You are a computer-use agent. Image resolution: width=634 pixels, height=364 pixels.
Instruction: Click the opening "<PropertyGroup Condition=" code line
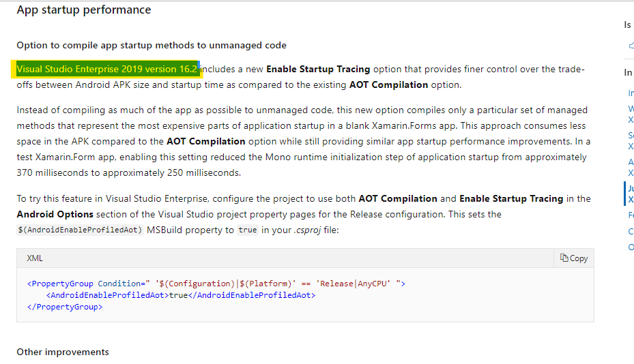[x=216, y=284]
